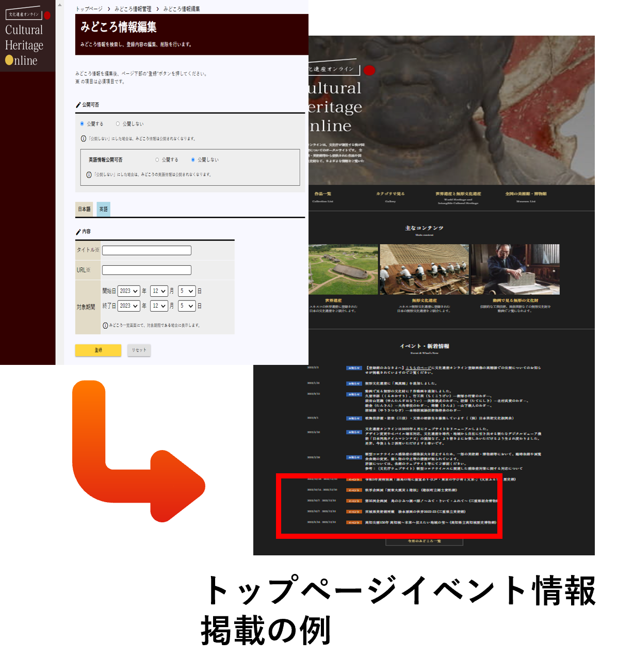Click the pencil icon beside 公開可否
This screenshot has height=672, width=617.
pos(78,105)
